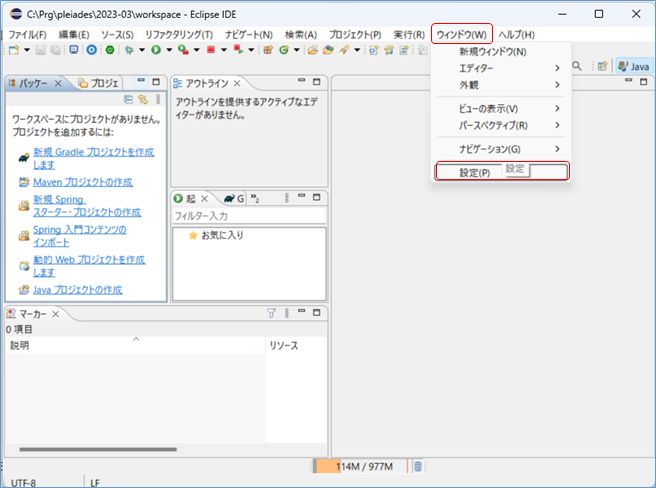The width and height of the screenshot is (656, 488).
Task: Toggle Link with Editor in Package Explorer
Action: click(143, 99)
